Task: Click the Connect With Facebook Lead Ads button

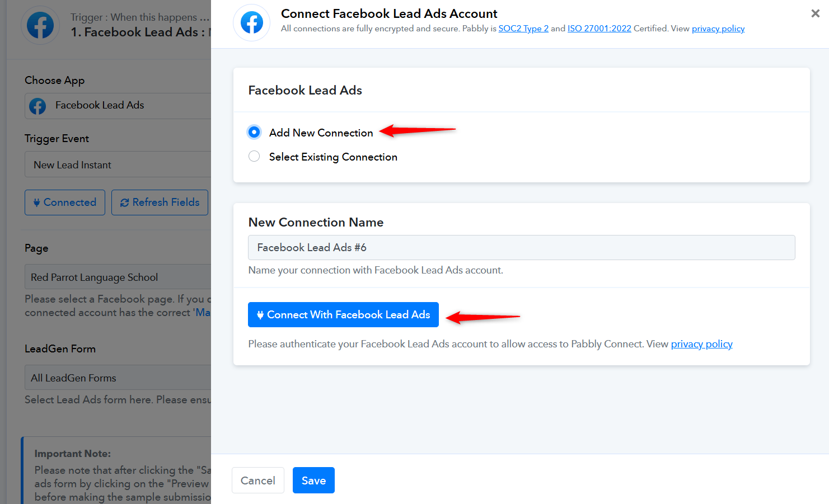Action: [x=343, y=315]
